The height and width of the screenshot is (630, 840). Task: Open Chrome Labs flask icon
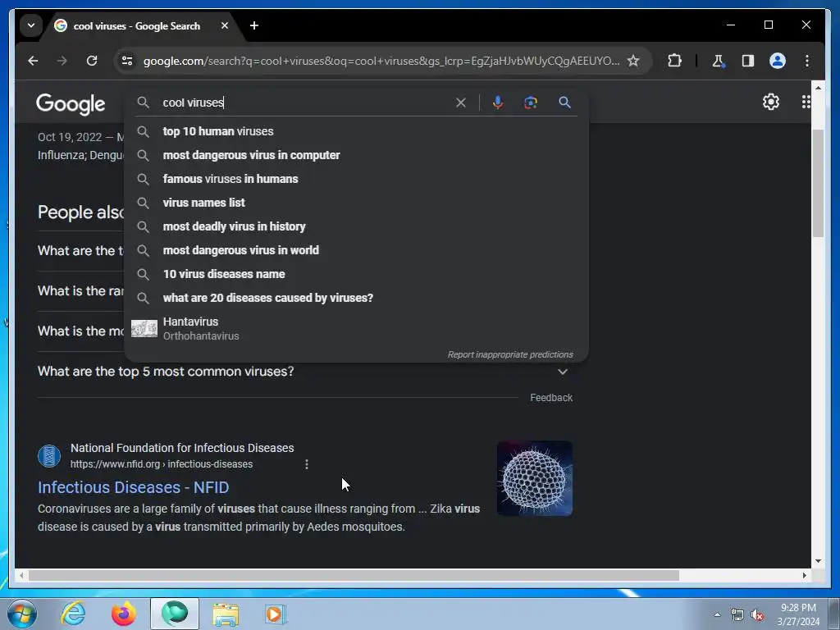coord(718,61)
